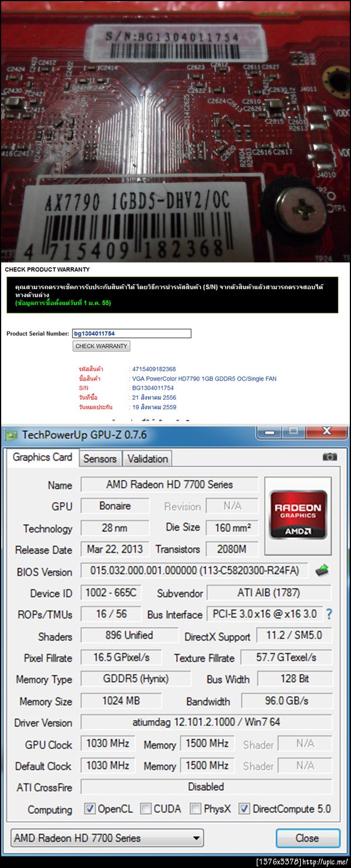Switch to the Sensors tab
351x868 pixels.
click(x=99, y=459)
